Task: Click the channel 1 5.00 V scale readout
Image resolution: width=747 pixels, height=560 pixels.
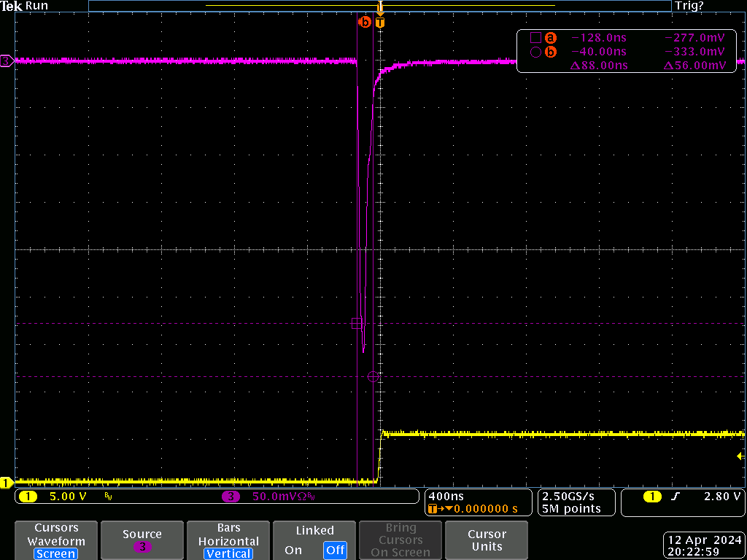Action: point(67,497)
